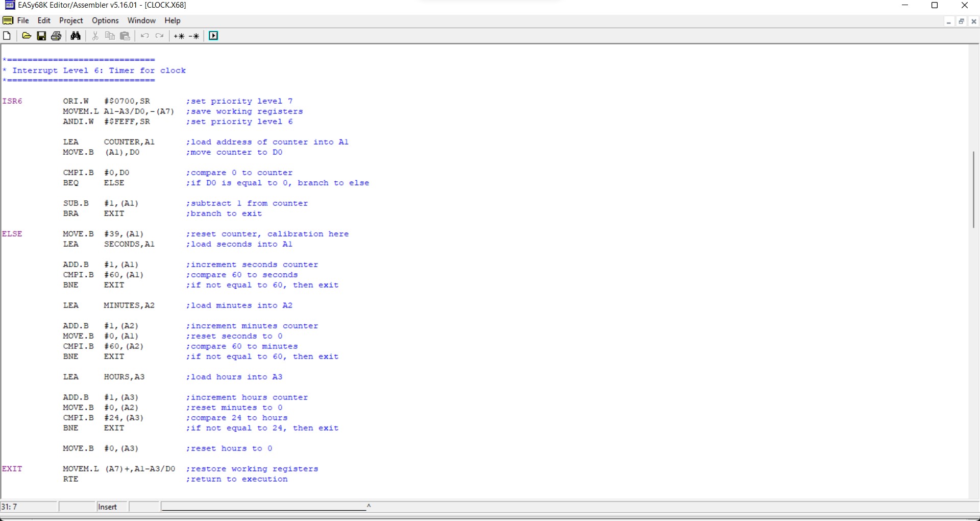
Task: Create a new source file
Action: click(x=7, y=36)
